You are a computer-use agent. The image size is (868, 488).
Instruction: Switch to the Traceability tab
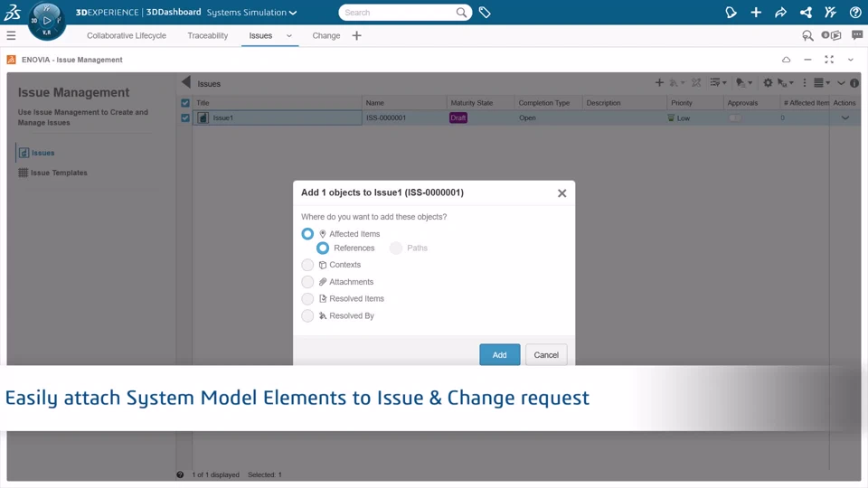coord(208,35)
